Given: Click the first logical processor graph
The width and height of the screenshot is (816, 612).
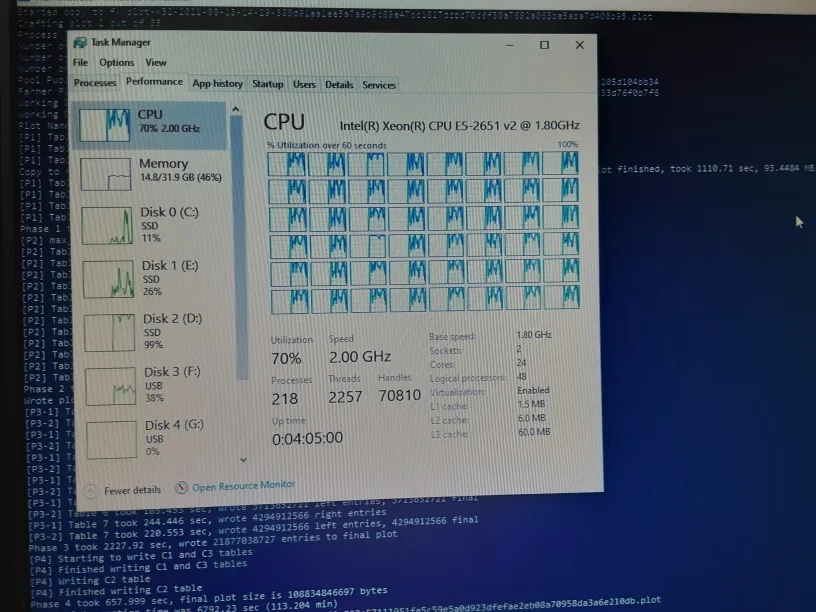Looking at the screenshot, I should click(286, 164).
